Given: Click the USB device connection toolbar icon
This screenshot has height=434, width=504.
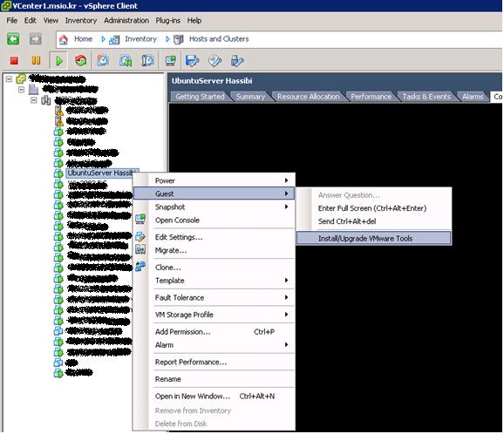Looking at the screenshot, I should [x=237, y=60].
